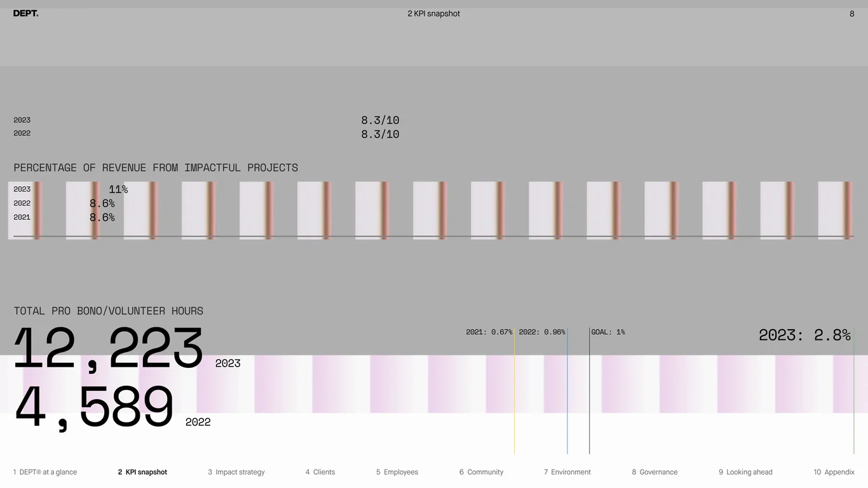The width and height of the screenshot is (868, 488).
Task: Go to the 'Impact strategy' section
Action: click(x=236, y=472)
